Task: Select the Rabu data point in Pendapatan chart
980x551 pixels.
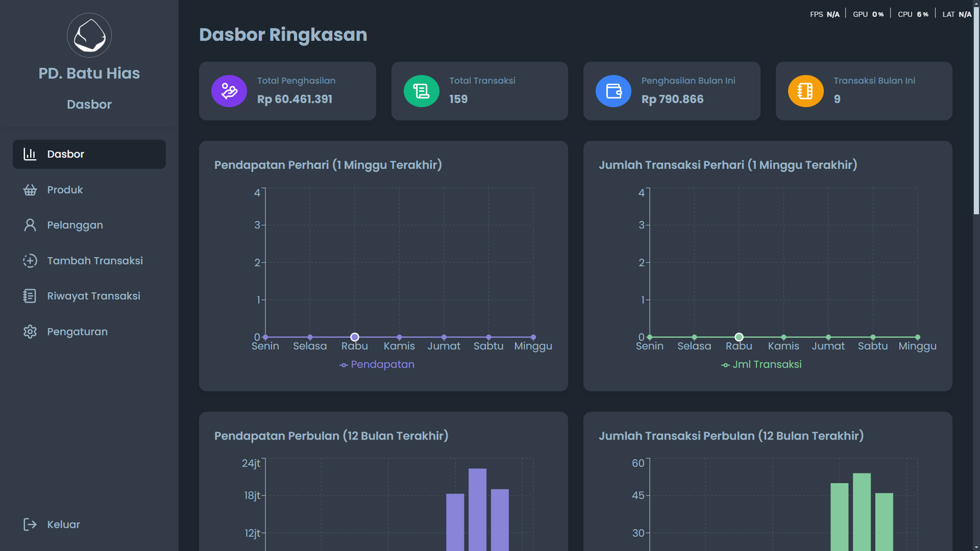Action: 355,337
